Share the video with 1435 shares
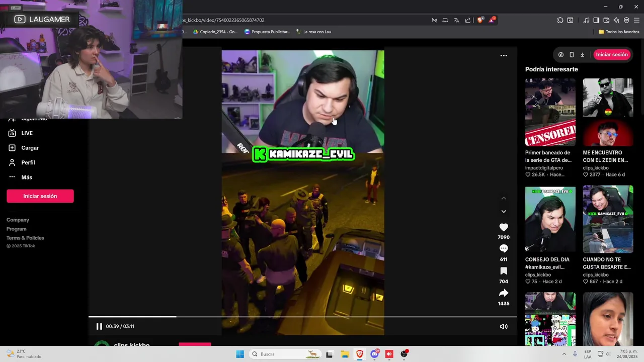This screenshot has height=362, width=644. point(504,293)
